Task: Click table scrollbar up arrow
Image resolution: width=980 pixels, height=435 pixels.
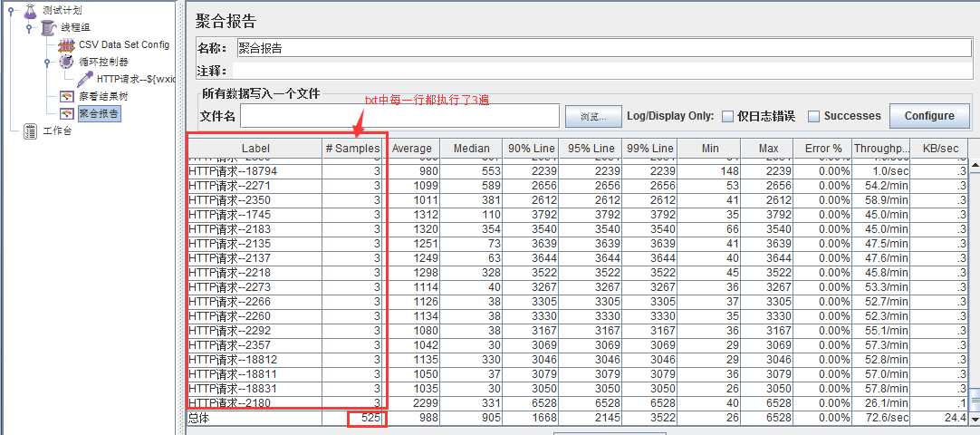Action: (x=975, y=165)
